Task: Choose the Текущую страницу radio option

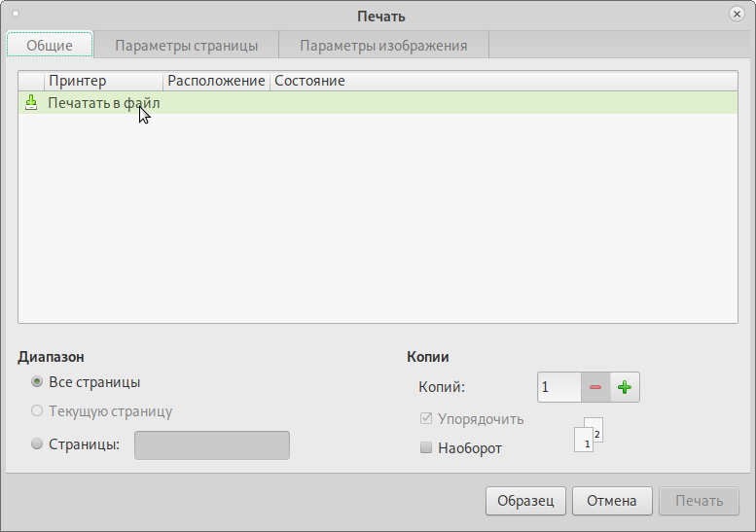Action: coord(37,411)
